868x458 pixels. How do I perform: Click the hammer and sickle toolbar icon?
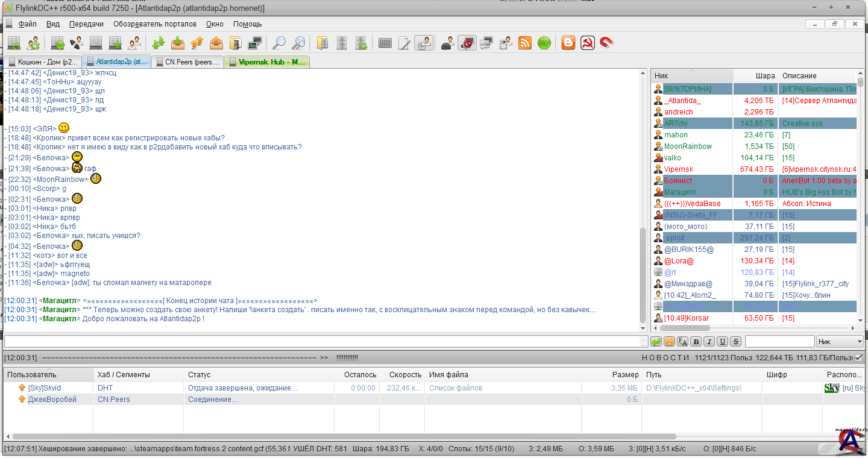[x=587, y=43]
